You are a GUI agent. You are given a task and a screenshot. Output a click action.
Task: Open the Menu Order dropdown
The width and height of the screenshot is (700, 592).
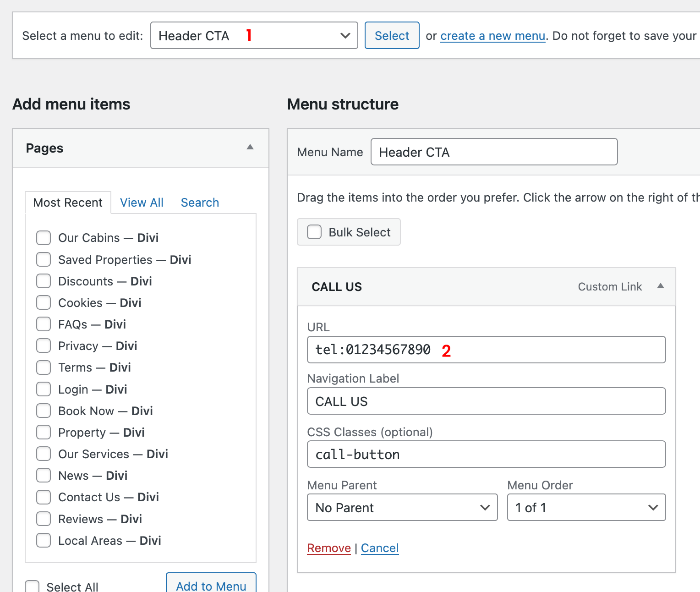[586, 507]
